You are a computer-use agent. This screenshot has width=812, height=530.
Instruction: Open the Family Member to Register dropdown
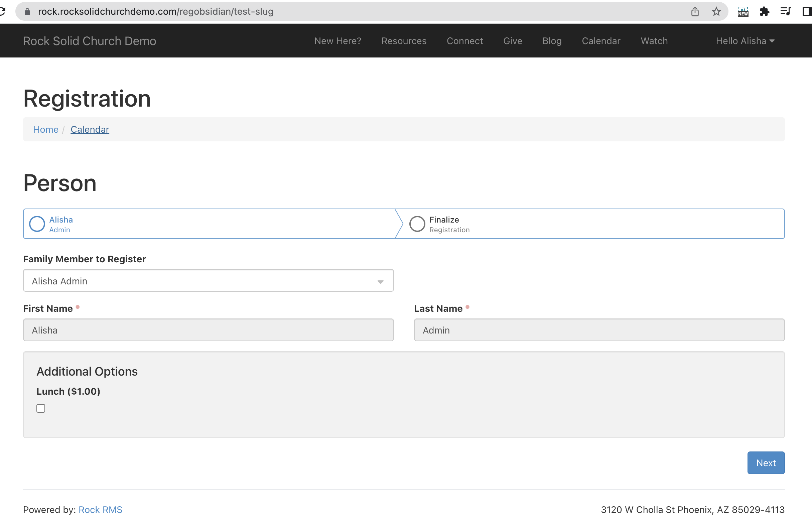(208, 280)
